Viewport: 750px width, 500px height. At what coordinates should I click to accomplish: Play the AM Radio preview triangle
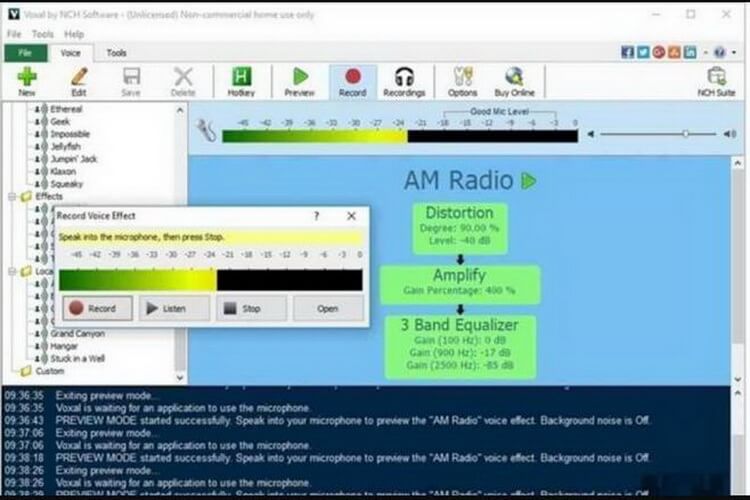click(529, 181)
